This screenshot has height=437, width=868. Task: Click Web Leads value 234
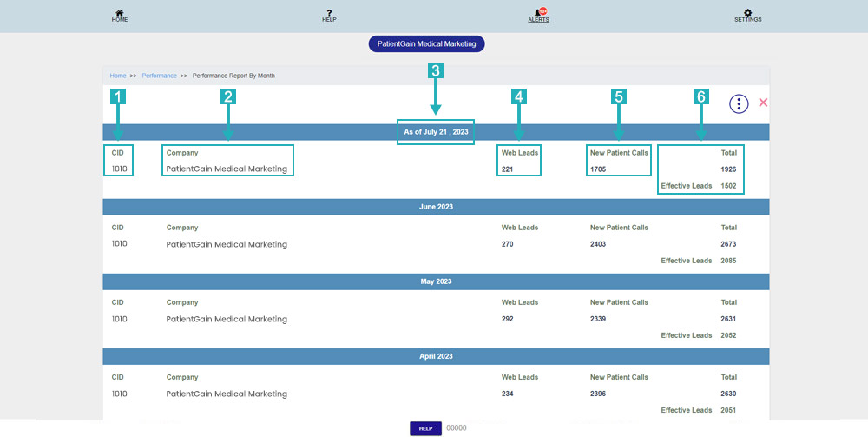[x=507, y=394]
